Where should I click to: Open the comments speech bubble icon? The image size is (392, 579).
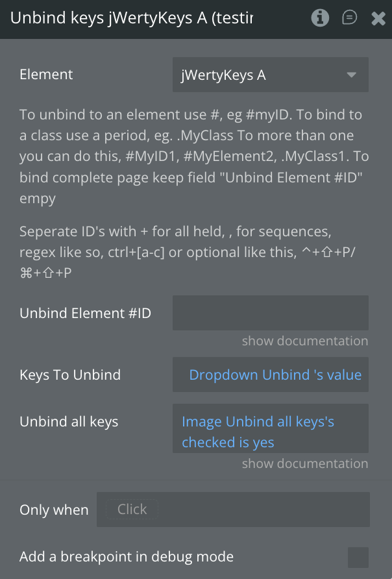[350, 18]
